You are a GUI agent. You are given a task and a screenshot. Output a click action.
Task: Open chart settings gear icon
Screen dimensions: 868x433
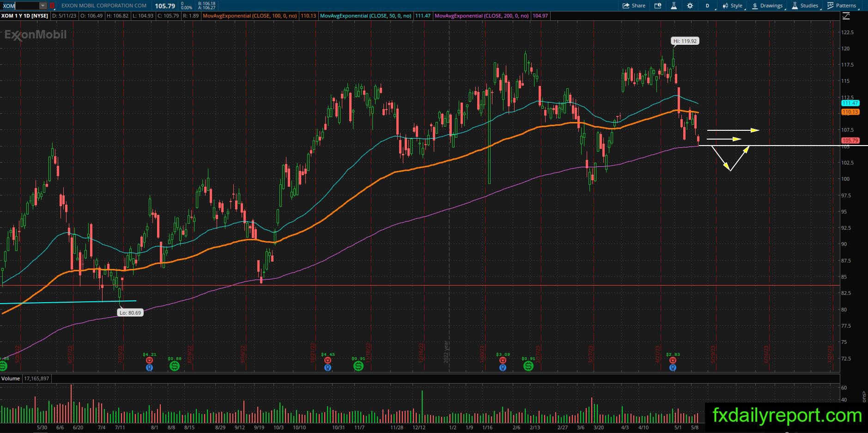(x=690, y=6)
